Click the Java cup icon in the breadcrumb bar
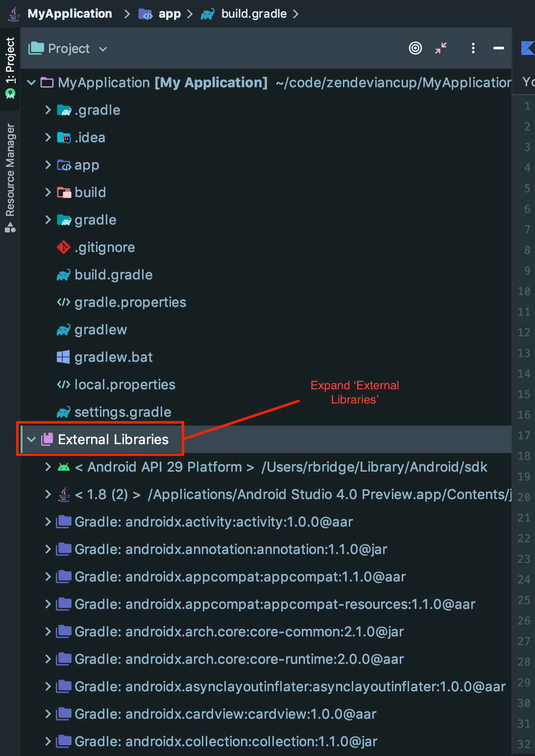 tap(14, 14)
